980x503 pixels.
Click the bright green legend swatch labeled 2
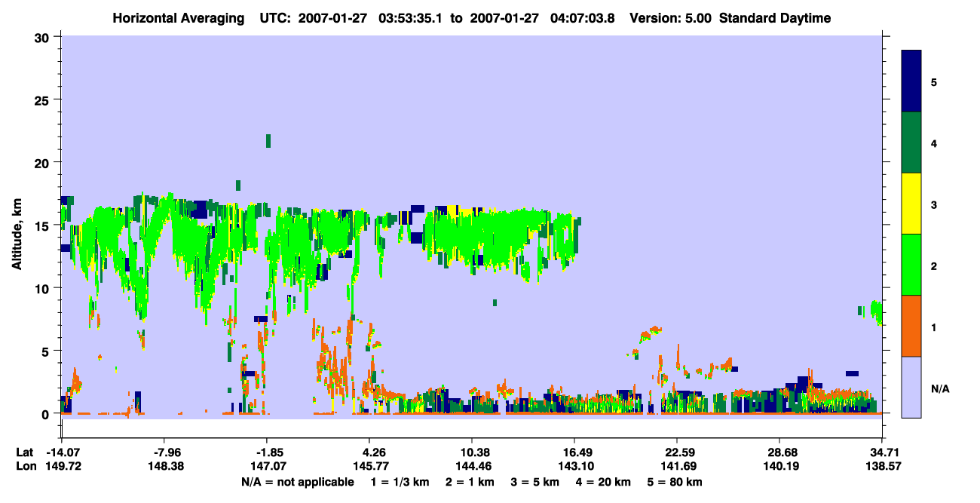coord(911,265)
